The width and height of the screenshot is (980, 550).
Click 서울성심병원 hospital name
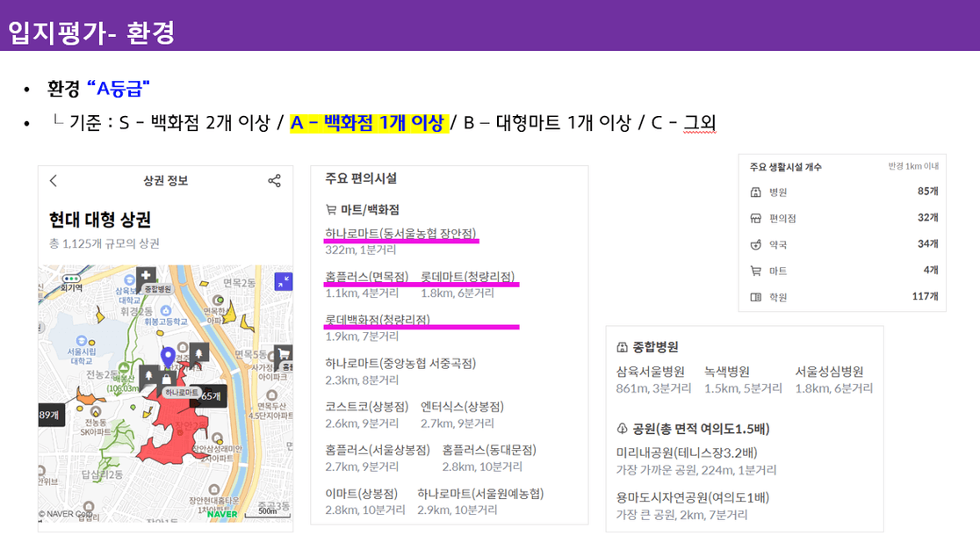tap(829, 372)
